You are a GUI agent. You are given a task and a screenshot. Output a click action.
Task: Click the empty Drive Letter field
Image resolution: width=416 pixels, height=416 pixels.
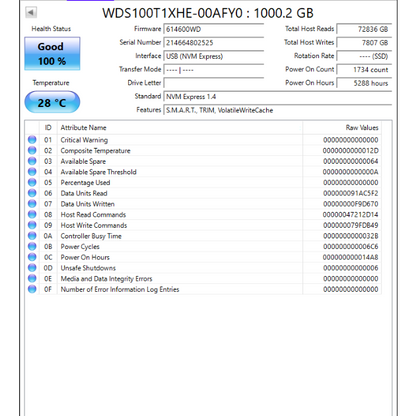(x=214, y=83)
